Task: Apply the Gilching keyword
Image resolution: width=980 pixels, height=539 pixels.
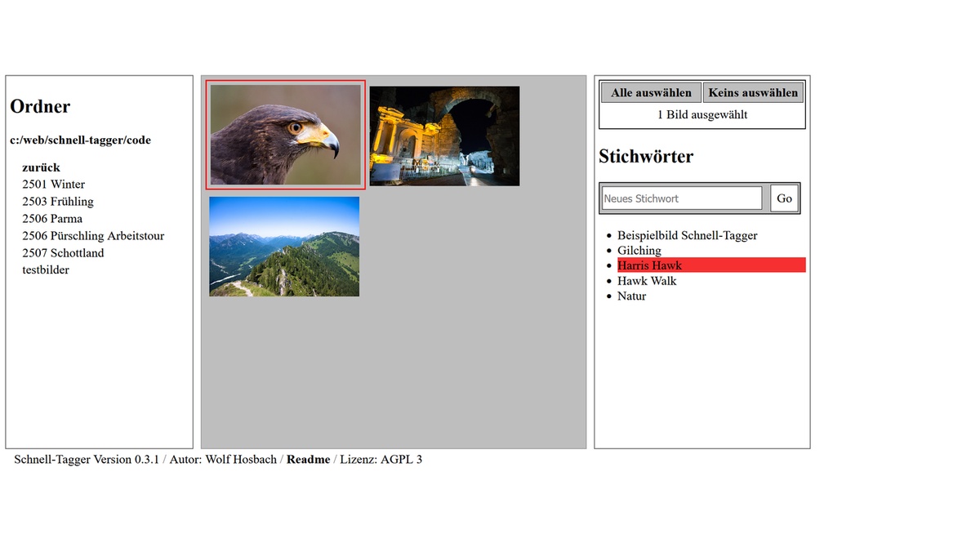Action: click(x=639, y=251)
